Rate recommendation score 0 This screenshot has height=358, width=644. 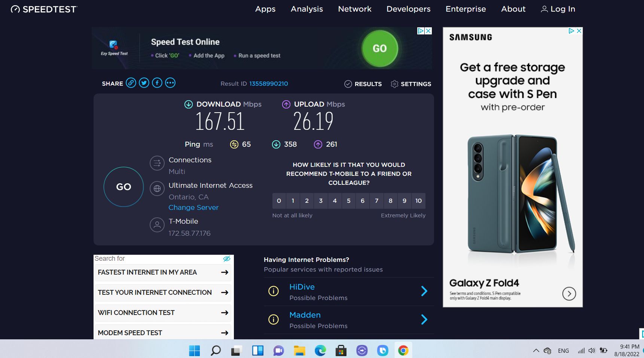tap(279, 201)
